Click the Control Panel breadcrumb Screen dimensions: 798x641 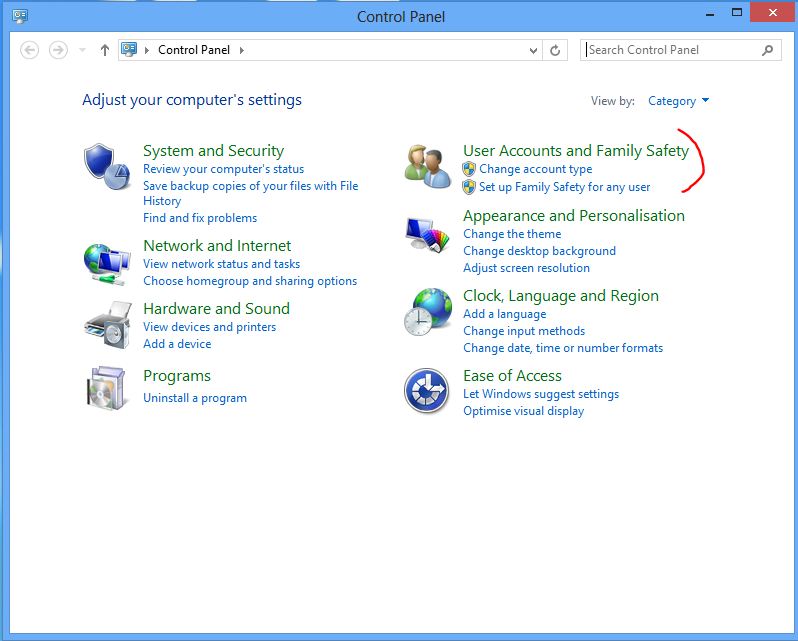click(194, 50)
